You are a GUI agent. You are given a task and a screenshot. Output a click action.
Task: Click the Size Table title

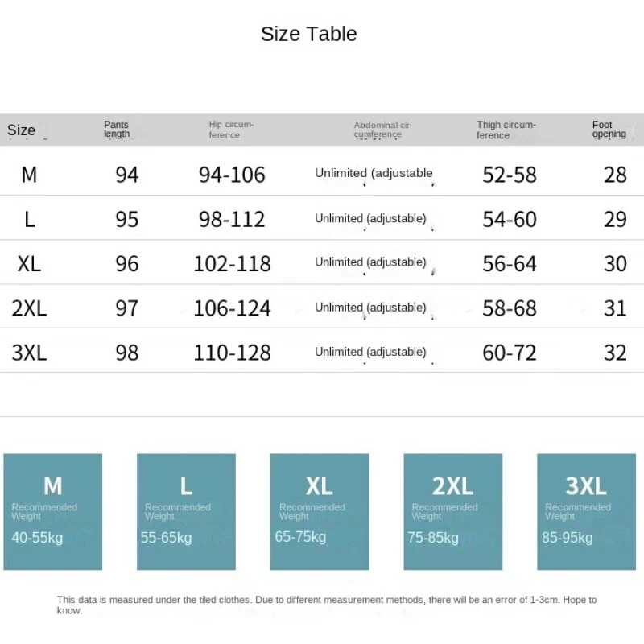pyautogui.click(x=309, y=34)
